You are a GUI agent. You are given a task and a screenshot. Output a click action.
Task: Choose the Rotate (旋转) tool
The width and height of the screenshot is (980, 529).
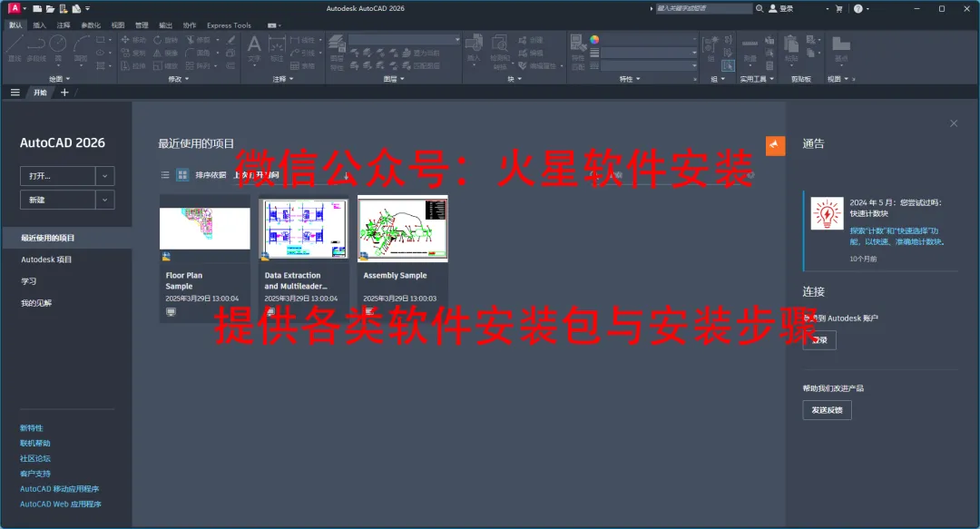pos(166,40)
